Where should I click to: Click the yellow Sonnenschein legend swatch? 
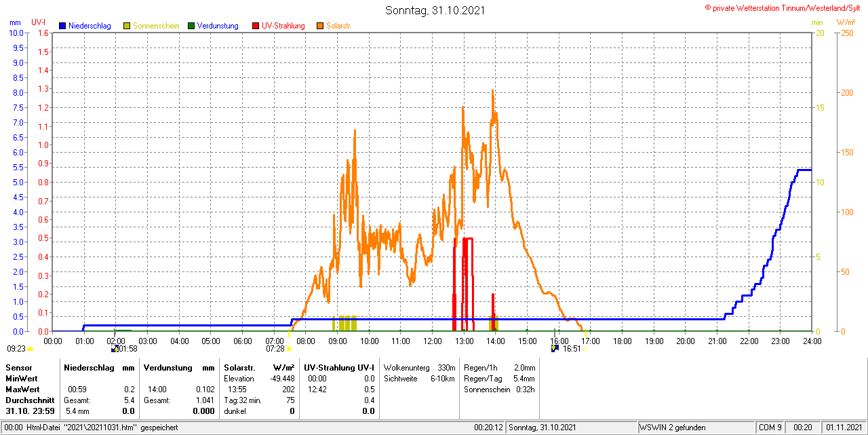pyautogui.click(x=127, y=26)
